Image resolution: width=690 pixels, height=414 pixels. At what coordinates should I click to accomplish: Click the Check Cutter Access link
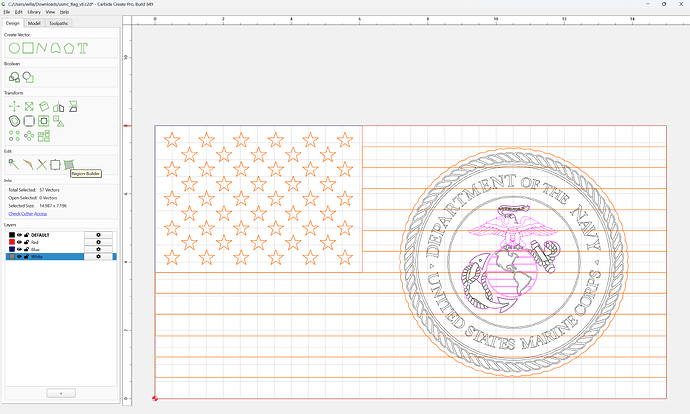click(28, 214)
